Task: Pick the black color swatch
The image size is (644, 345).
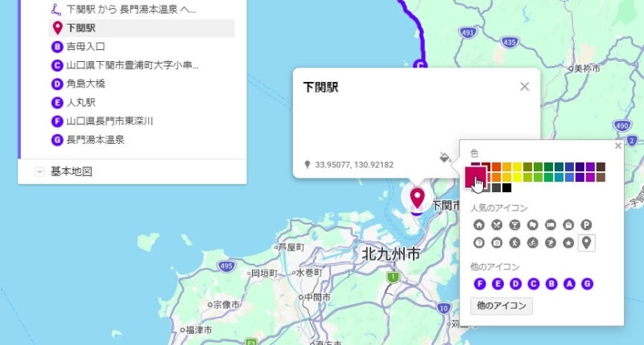Action: pyautogui.click(x=507, y=188)
